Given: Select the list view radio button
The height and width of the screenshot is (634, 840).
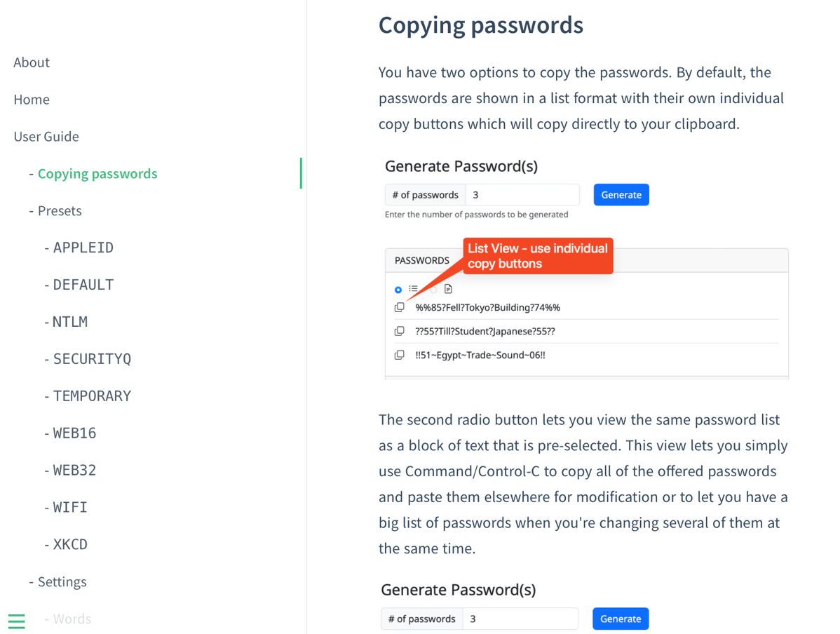Looking at the screenshot, I should (x=398, y=290).
